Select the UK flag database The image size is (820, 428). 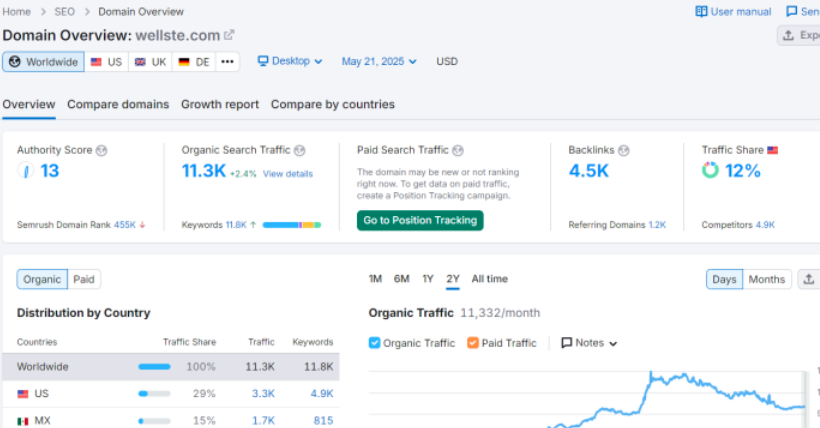click(x=150, y=62)
